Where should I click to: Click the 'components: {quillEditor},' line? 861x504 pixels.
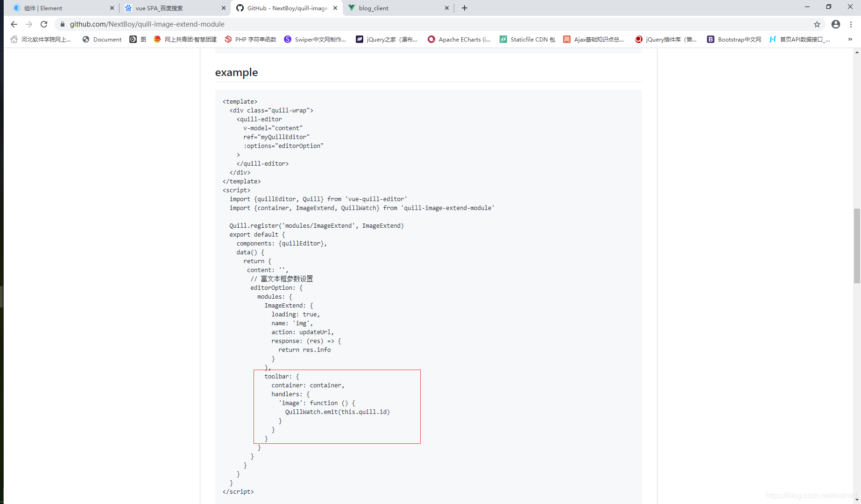click(282, 244)
